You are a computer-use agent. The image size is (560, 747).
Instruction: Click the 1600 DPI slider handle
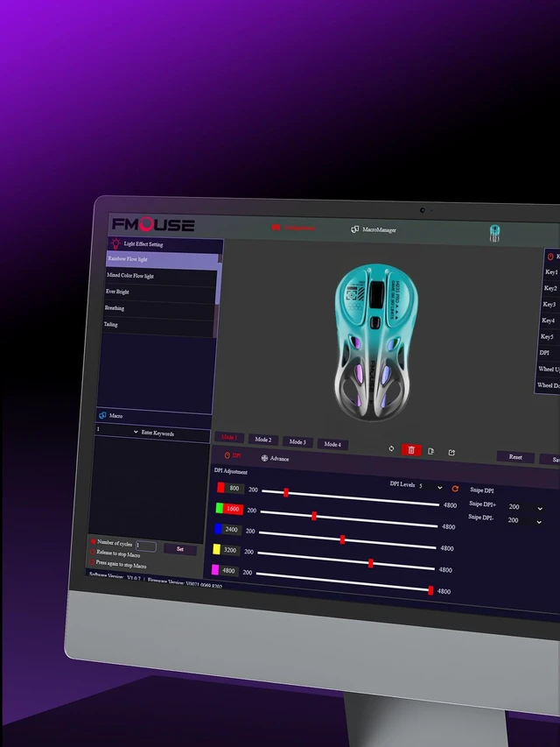click(x=314, y=516)
